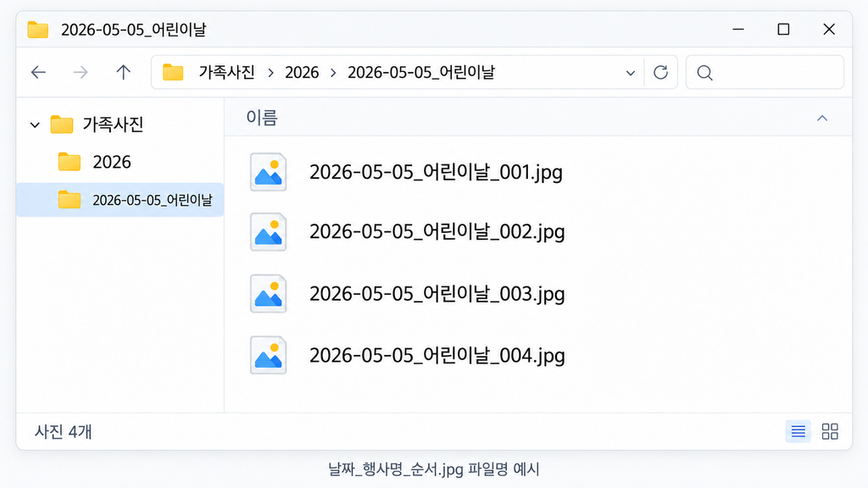Click image icon of 003.jpg file

point(268,294)
